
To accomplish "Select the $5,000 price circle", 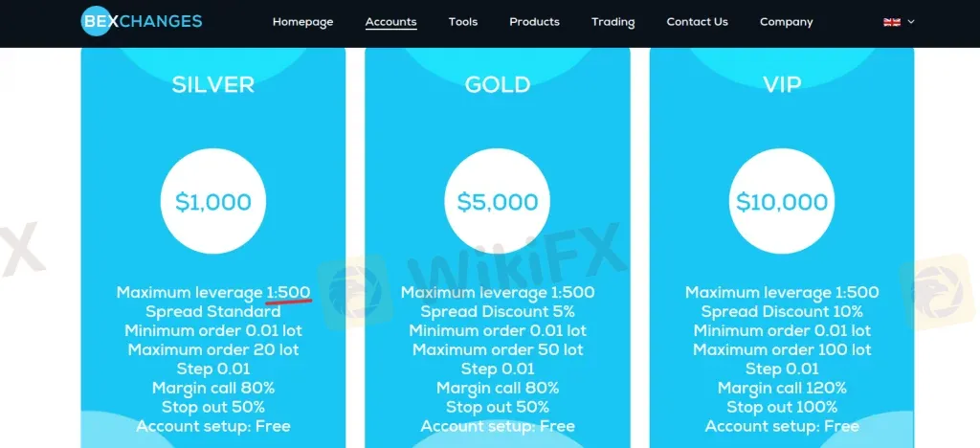I will 498,202.
